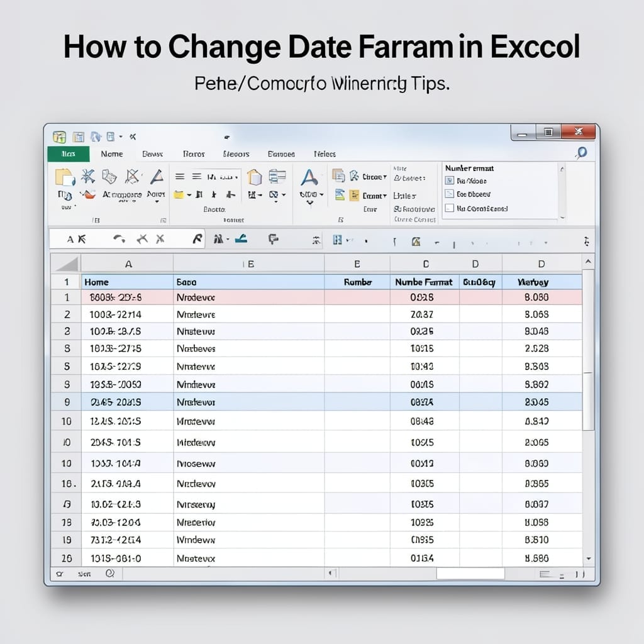Click the vertical scrollbar up arrow
Viewport: 644px width, 644px height.
coord(588,262)
